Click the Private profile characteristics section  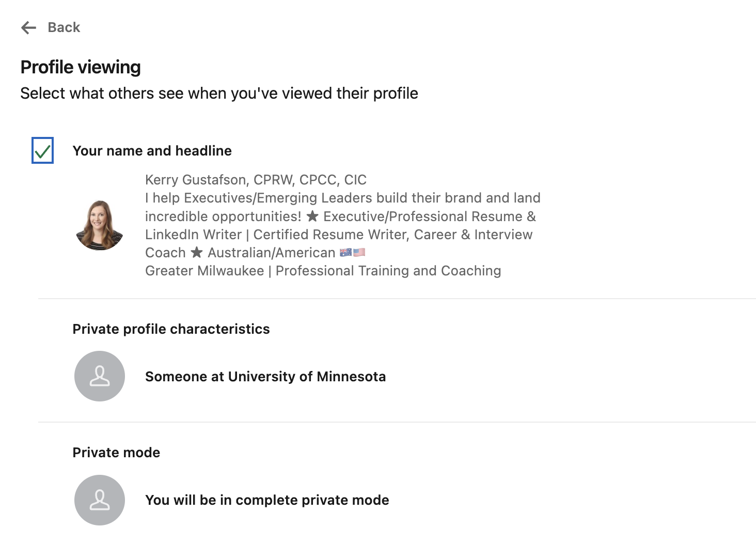[x=171, y=329]
